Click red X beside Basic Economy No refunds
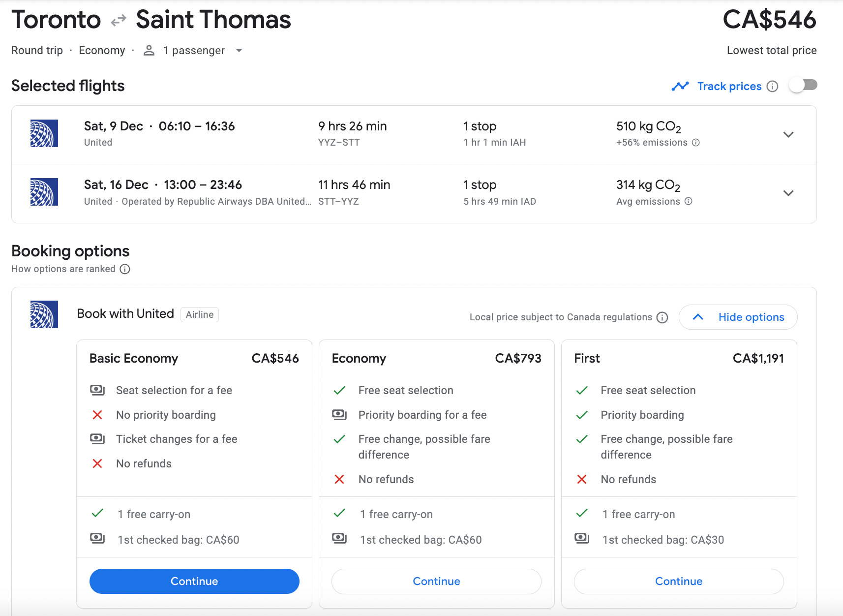 (97, 463)
